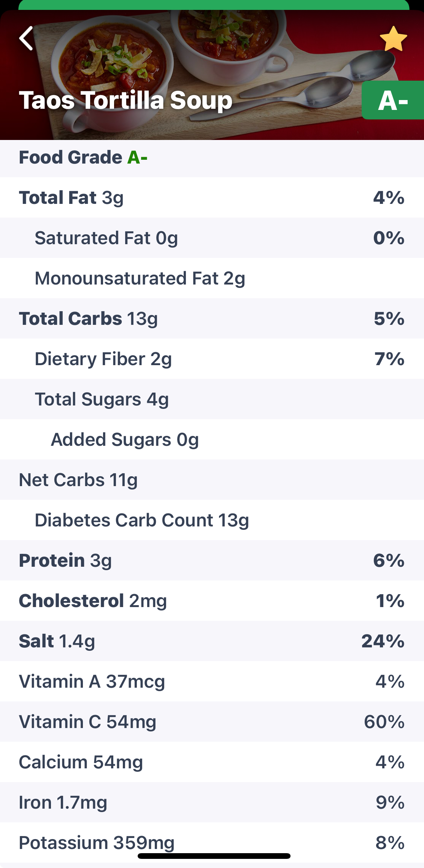This screenshot has width=424, height=868.
Task: Tap the green bar above the header
Action: tap(213, 5)
